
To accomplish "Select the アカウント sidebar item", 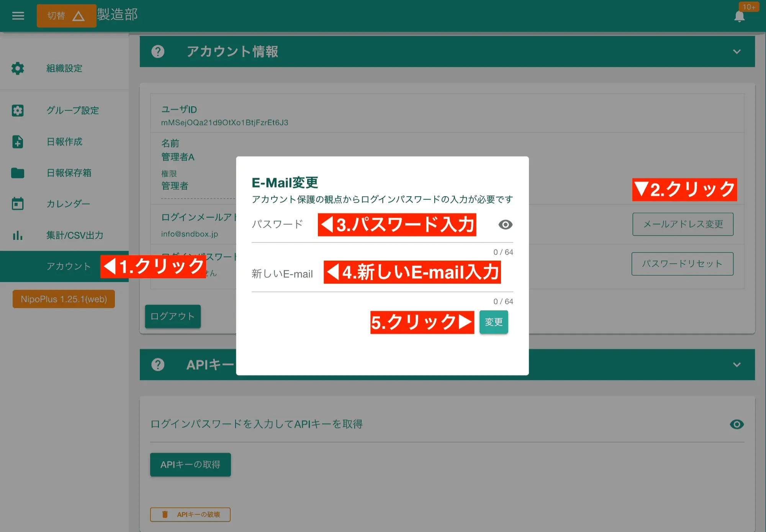I will pyautogui.click(x=69, y=266).
